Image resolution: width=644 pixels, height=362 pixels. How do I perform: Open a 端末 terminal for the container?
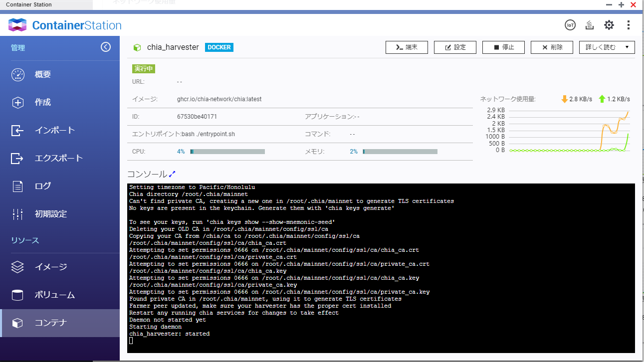click(x=407, y=47)
